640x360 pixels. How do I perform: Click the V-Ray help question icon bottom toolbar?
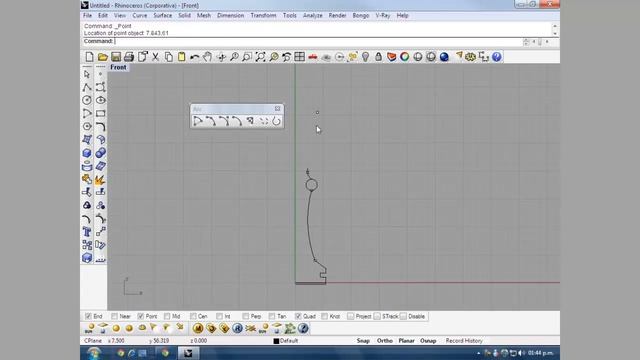[x=303, y=328]
